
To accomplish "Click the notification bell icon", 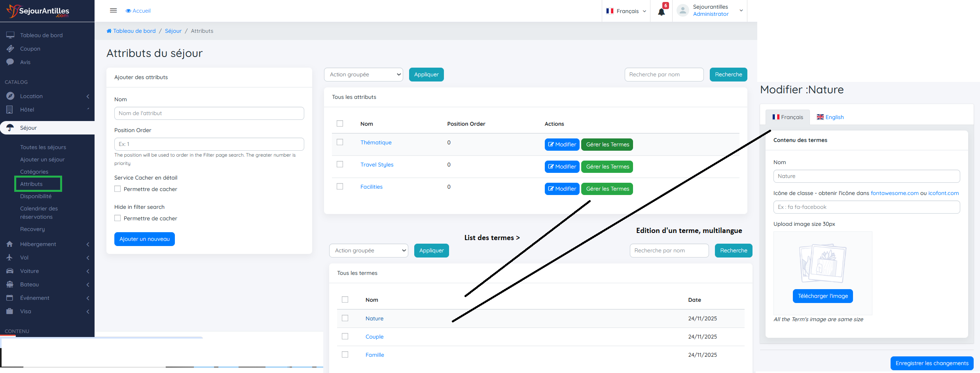I will (661, 12).
